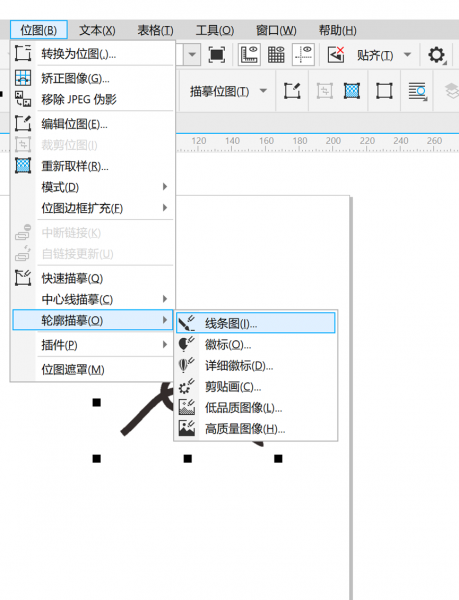Click the 剪贴画 gear icon
Image resolution: width=459 pixels, height=600 pixels.
(186, 386)
